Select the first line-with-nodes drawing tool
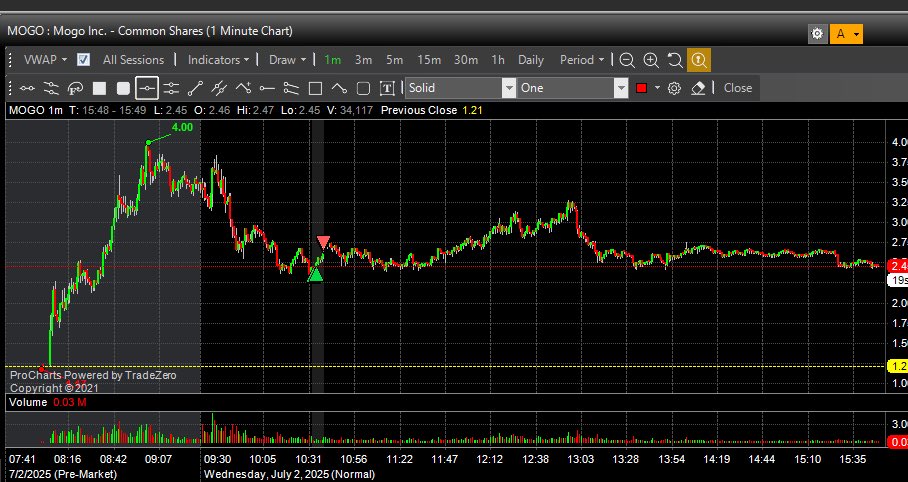908x482 pixels. pos(27,88)
